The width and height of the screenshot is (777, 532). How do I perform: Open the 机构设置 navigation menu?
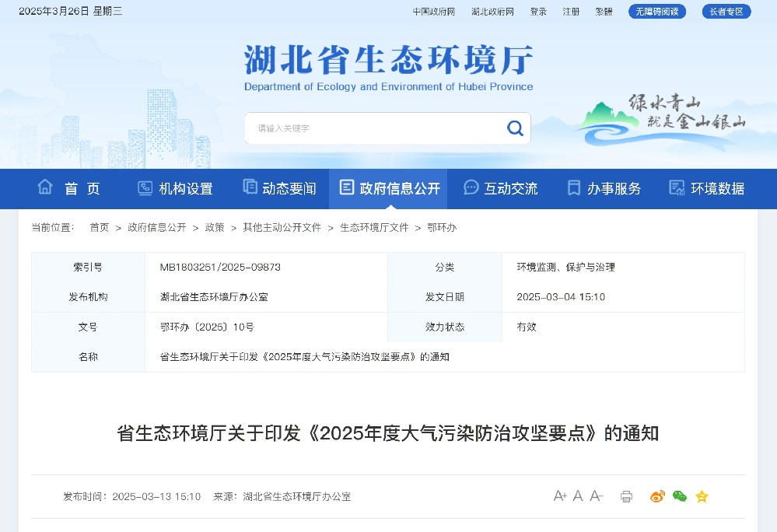[175, 188]
